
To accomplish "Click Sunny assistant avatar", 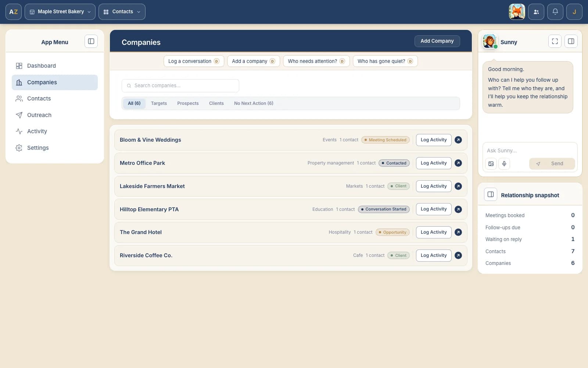I will click(x=490, y=42).
